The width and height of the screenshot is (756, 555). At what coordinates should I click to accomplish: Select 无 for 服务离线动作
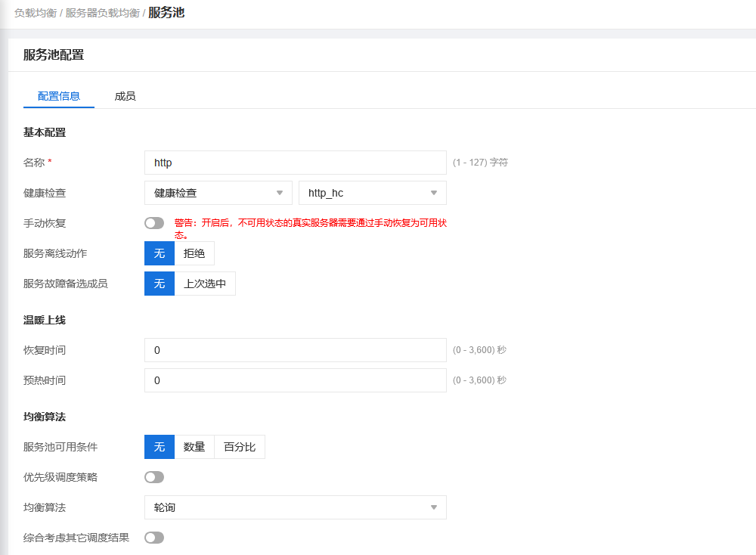160,253
